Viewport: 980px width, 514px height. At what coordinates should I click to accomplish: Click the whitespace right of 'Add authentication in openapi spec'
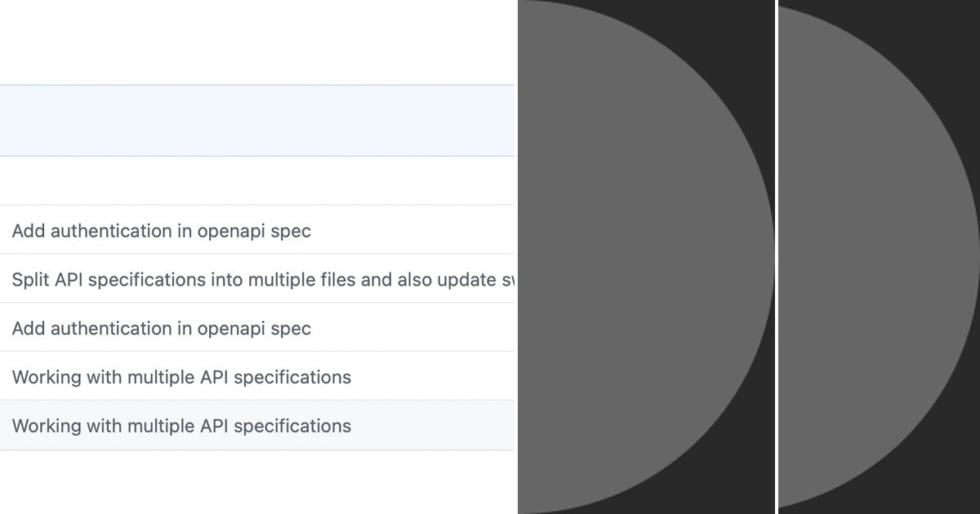408,231
